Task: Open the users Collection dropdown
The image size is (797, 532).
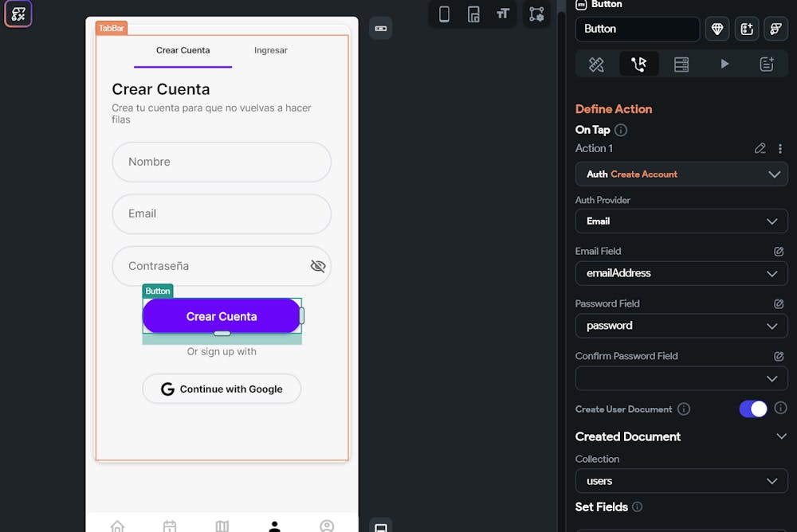Action: point(681,481)
